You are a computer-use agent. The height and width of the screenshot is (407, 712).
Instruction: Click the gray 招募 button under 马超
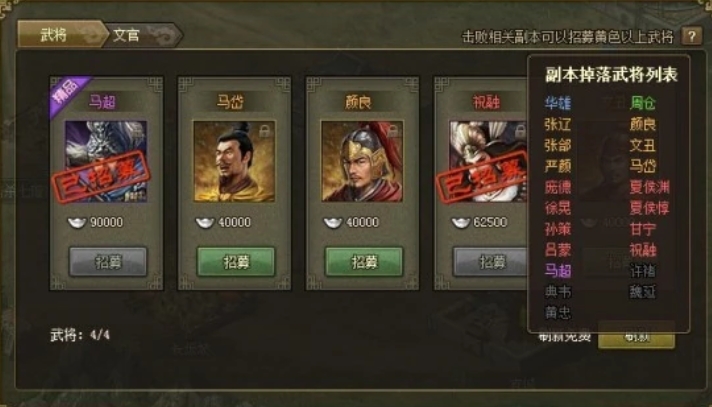click(108, 262)
